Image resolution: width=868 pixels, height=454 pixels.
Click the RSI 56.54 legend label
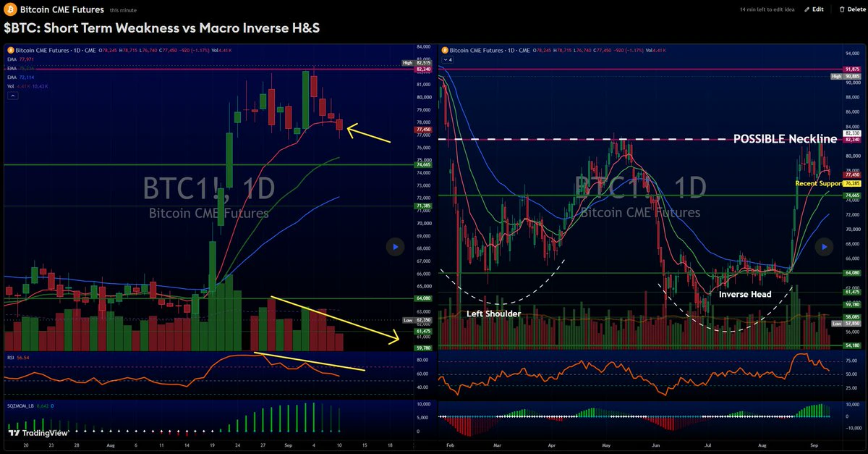click(18, 357)
